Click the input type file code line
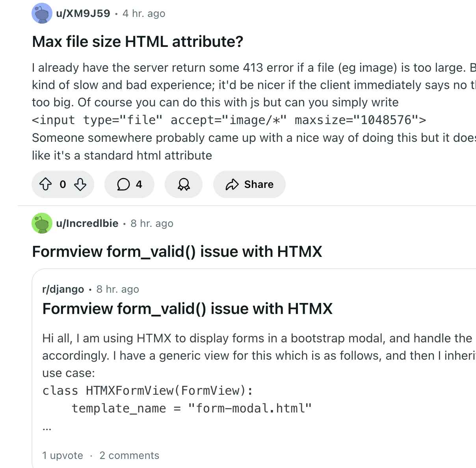 [x=229, y=120]
